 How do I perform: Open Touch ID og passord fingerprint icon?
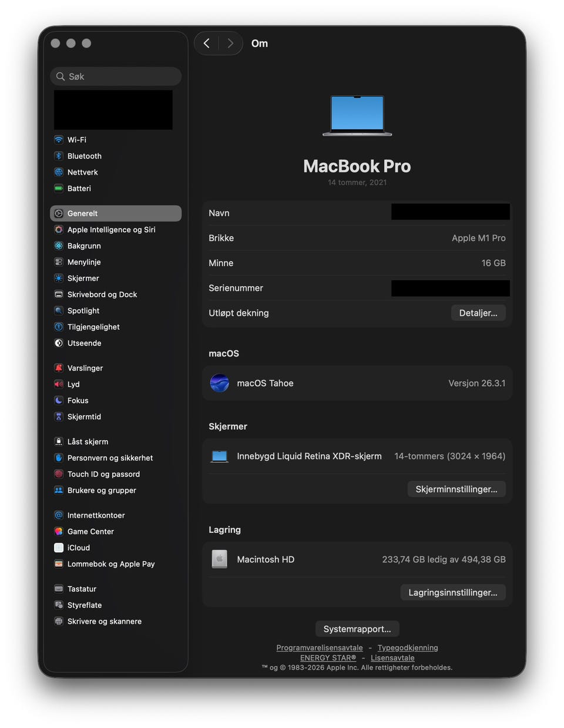[59, 474]
